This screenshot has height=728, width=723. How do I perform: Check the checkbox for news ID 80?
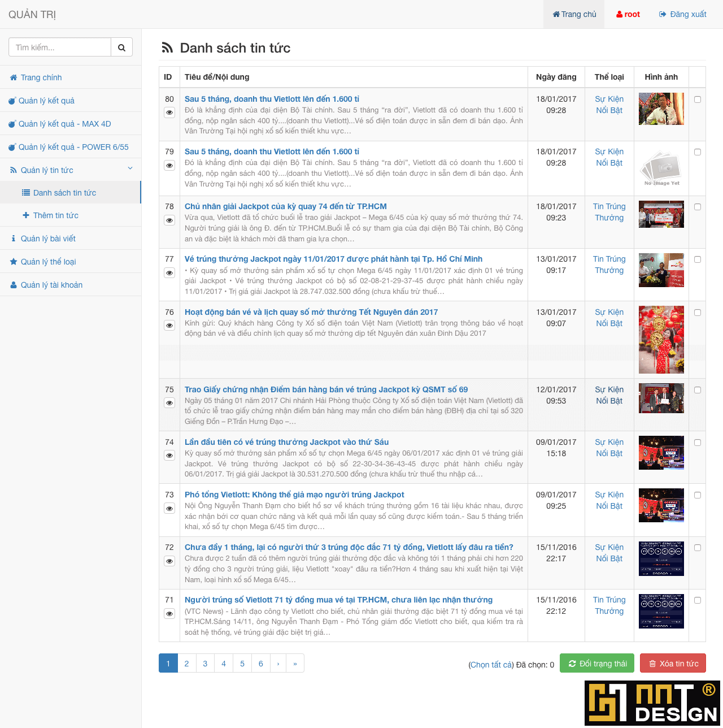tap(698, 99)
